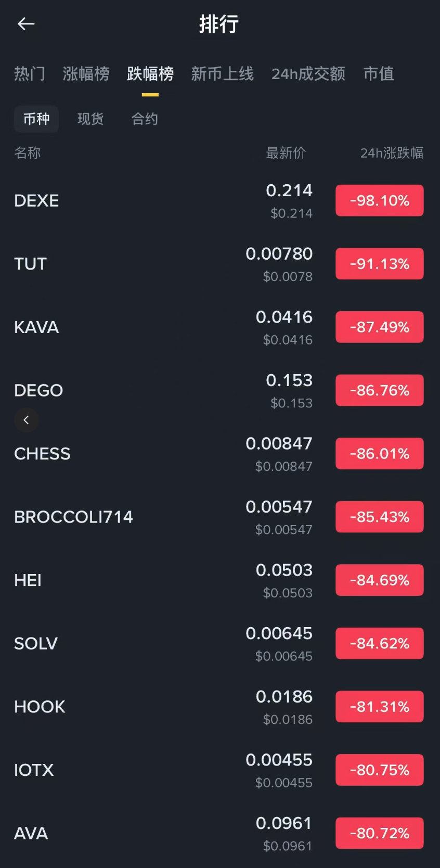Open the BROCCOLI714 listing
Viewport: 440px width, 868px height.
(x=73, y=517)
